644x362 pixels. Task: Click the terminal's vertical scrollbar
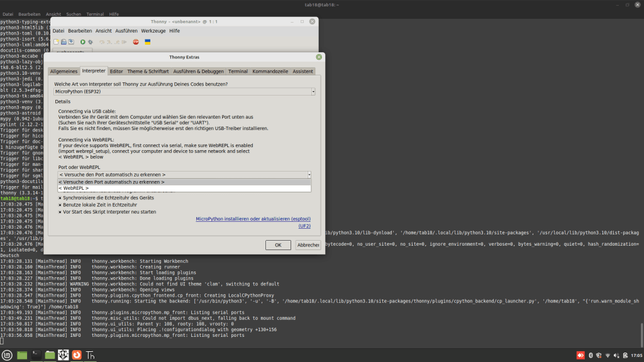[641, 329]
